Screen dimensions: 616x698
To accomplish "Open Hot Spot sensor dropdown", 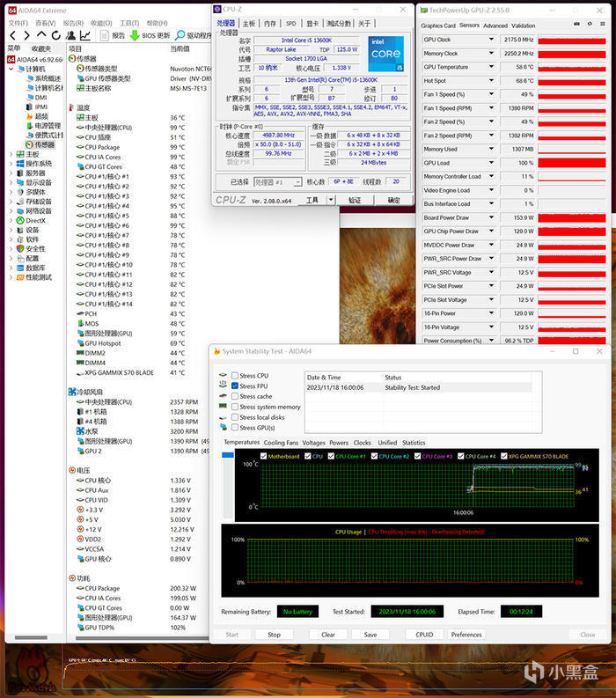I will (491, 81).
